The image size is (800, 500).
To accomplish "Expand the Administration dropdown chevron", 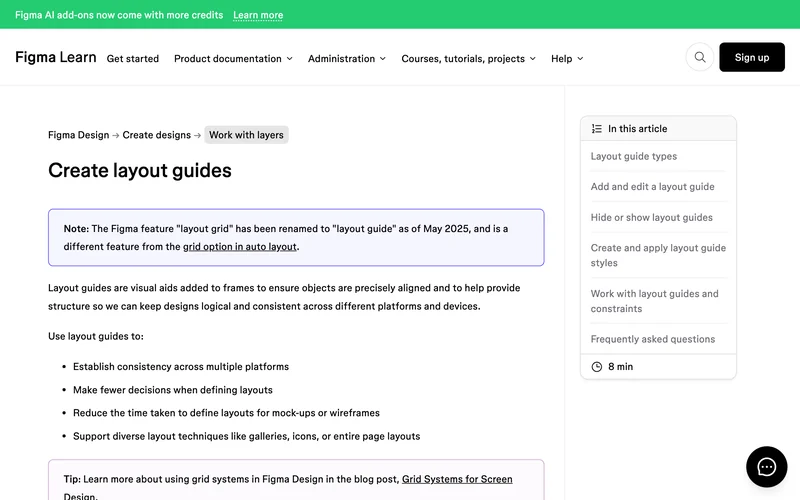I will 383,59.
